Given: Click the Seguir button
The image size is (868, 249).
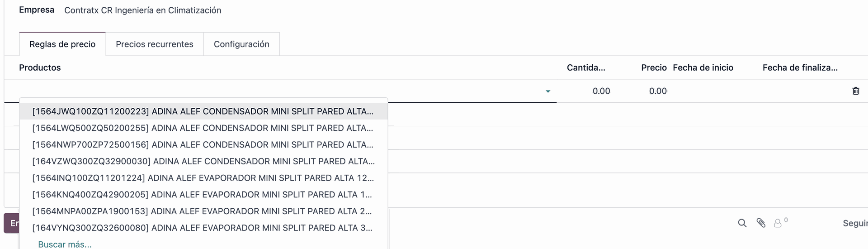Looking at the screenshot, I should tap(854, 223).
